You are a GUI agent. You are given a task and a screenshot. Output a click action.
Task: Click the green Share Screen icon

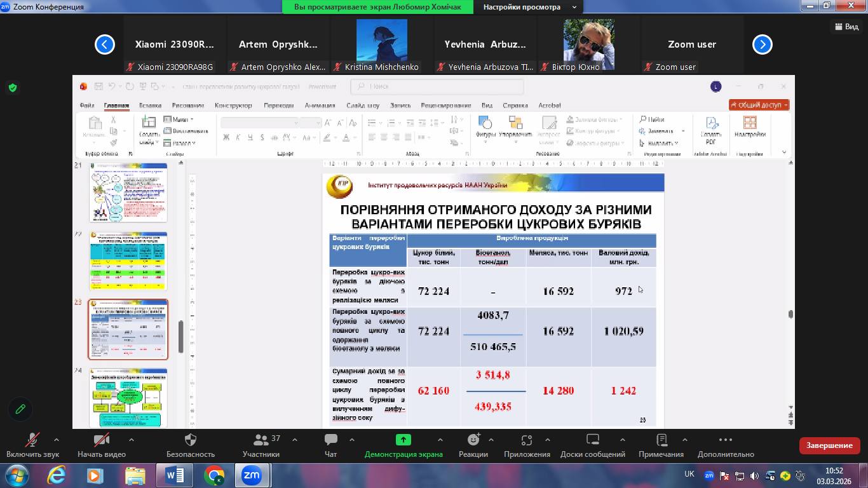coord(403,440)
